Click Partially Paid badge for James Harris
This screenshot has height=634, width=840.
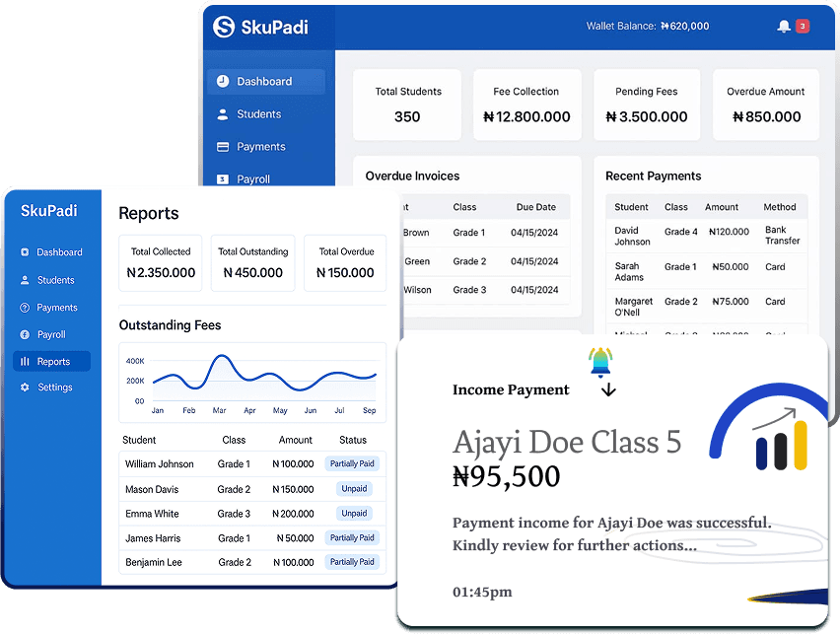352,537
